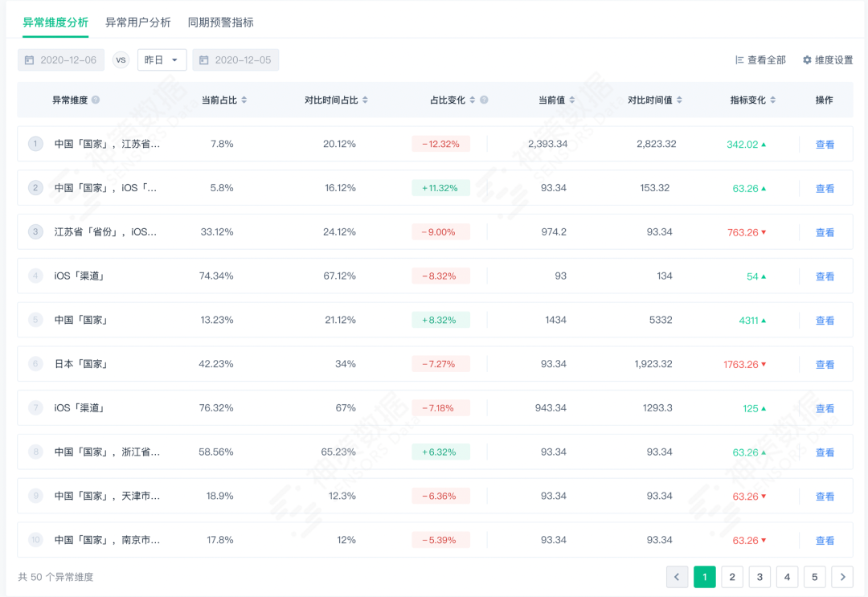This screenshot has width=868, height=597.
Task: Click the -12.32% change badge
Action: tap(440, 144)
